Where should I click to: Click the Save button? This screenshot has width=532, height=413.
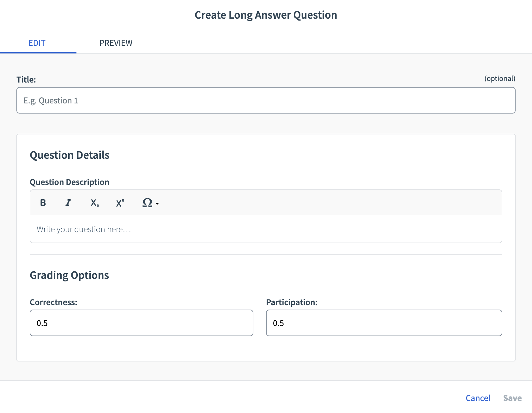pos(512,398)
